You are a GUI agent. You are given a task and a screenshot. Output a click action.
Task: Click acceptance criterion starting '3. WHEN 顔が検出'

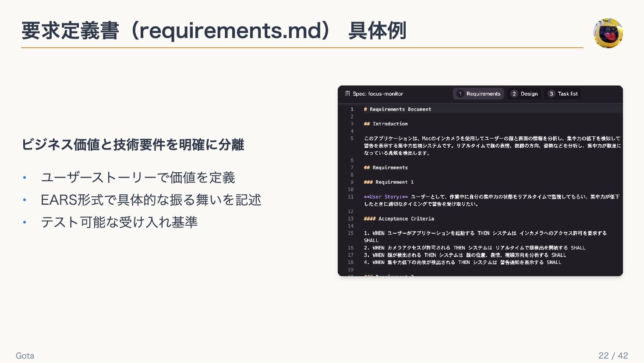coord(465,255)
